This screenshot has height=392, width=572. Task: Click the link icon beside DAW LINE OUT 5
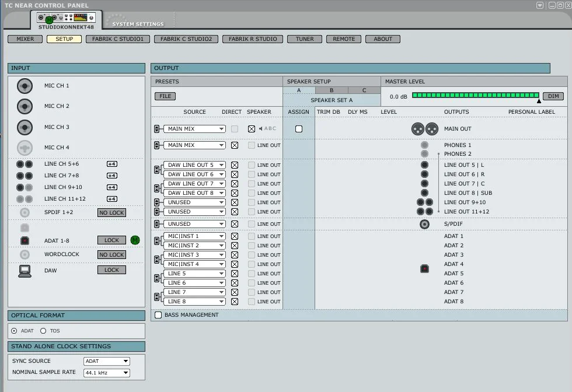156,170
